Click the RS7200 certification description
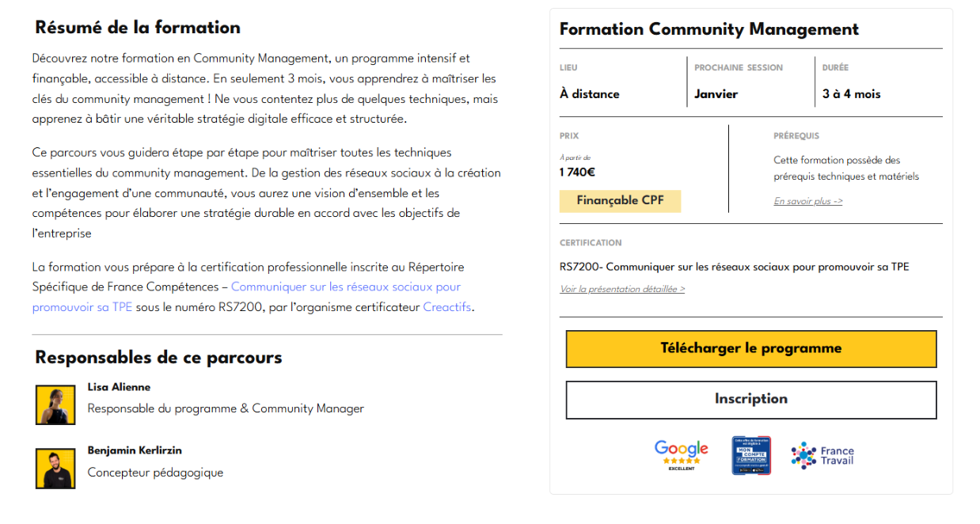The height and width of the screenshot is (524, 980). point(733,267)
